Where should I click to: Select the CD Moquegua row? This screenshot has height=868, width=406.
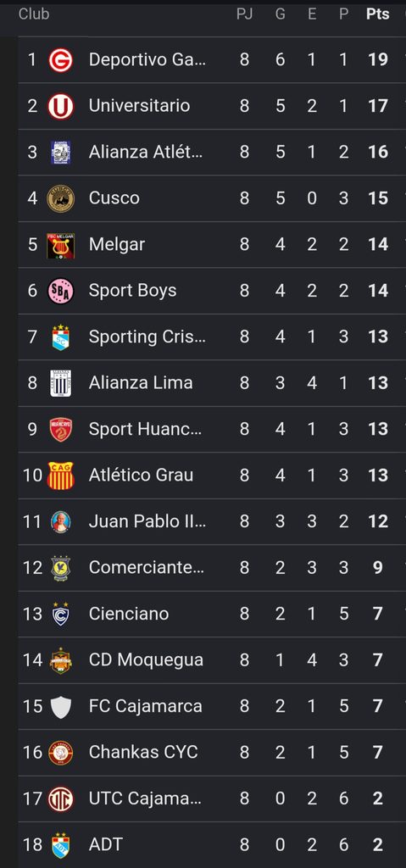(212, 659)
